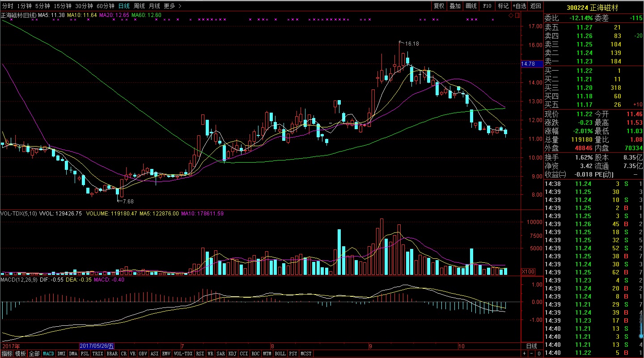Open F10 company info
Screen dimensions: 644x358
(487, 6)
